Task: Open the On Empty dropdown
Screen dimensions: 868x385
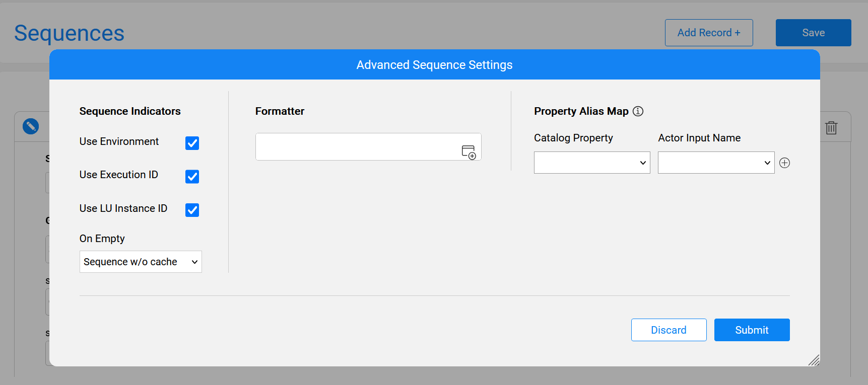Action: click(141, 262)
